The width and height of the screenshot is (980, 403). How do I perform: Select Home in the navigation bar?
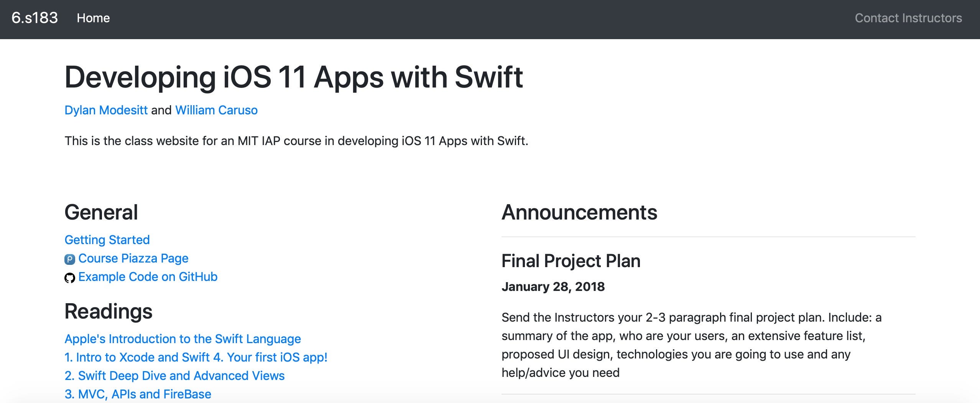(93, 18)
